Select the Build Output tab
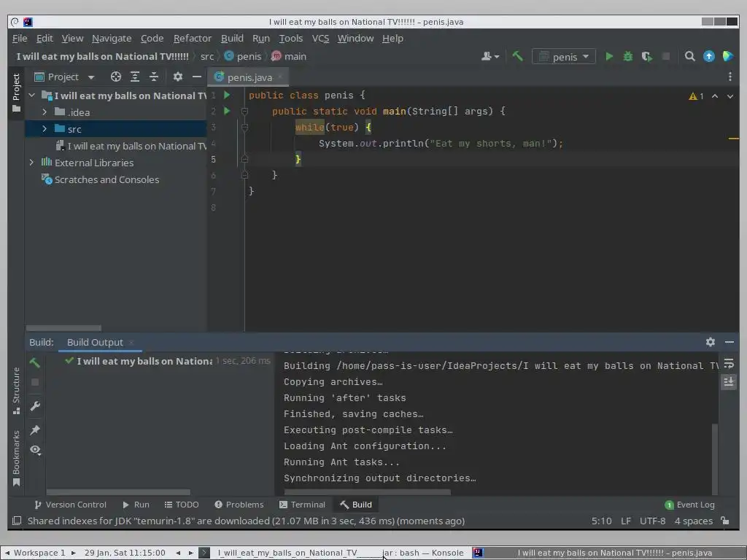 [x=95, y=343]
